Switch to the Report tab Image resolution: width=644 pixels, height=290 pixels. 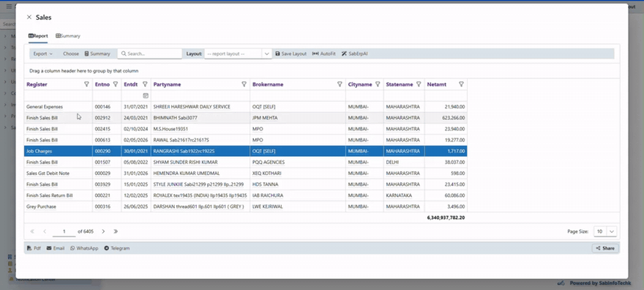tap(38, 36)
